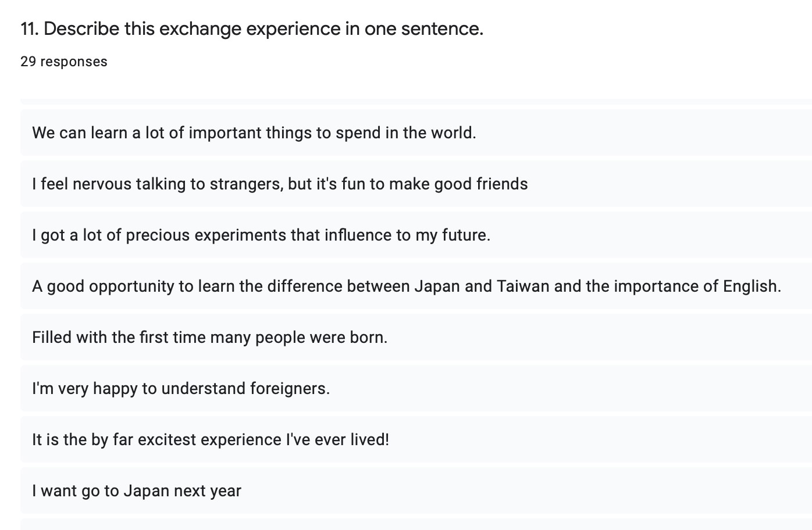812x530 pixels.
Task: Click the word 'English' in the fourth response
Action: (x=752, y=287)
